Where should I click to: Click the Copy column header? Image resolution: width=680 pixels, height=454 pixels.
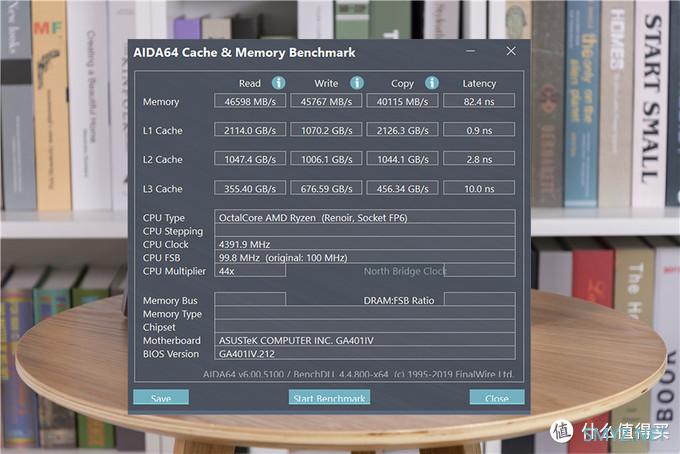pyautogui.click(x=402, y=84)
